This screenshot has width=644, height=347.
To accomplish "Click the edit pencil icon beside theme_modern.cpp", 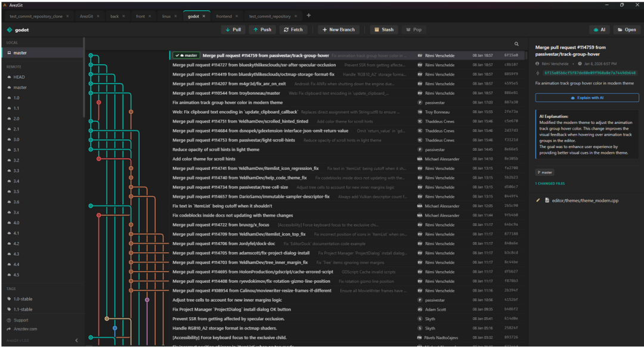I will pos(538,200).
